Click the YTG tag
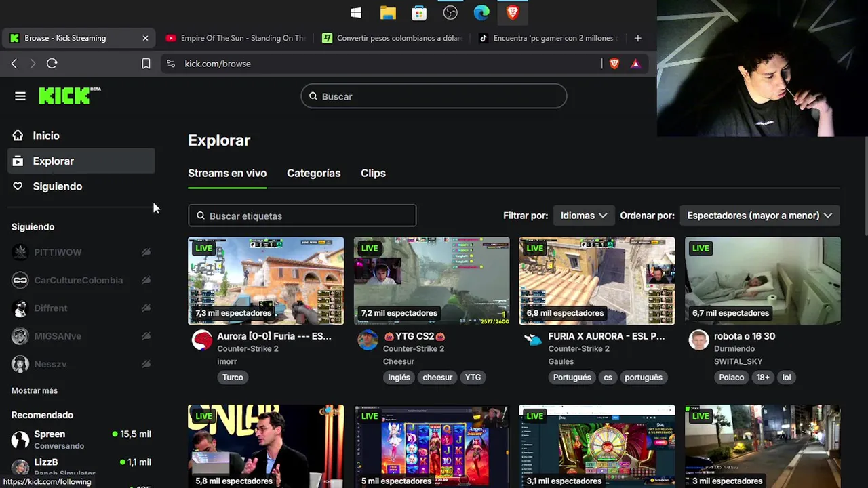This screenshot has height=488, width=868. pos(473,378)
